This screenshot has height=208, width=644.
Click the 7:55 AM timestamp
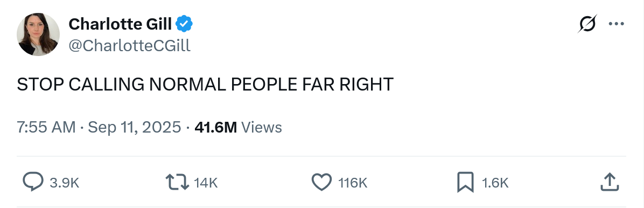pos(46,127)
